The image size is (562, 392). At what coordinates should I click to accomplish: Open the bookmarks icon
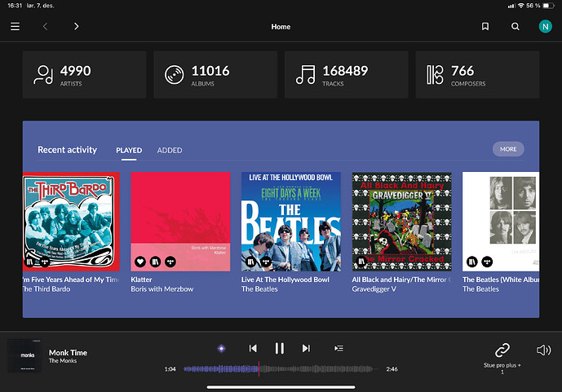[485, 27]
